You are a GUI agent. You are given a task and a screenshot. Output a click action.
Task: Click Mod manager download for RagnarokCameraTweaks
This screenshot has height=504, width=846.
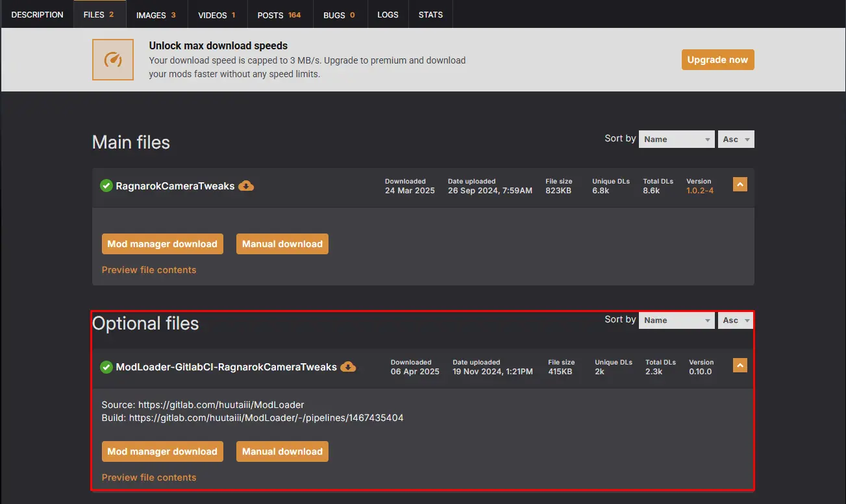coord(162,244)
